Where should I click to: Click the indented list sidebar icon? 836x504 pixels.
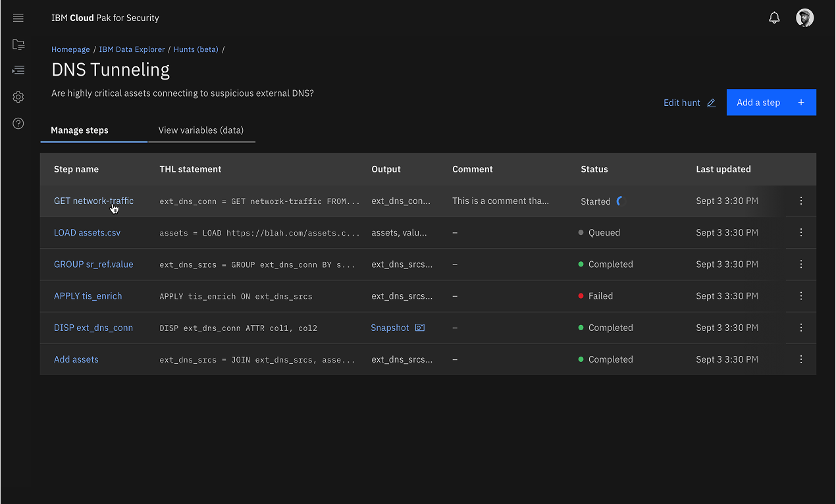point(18,70)
